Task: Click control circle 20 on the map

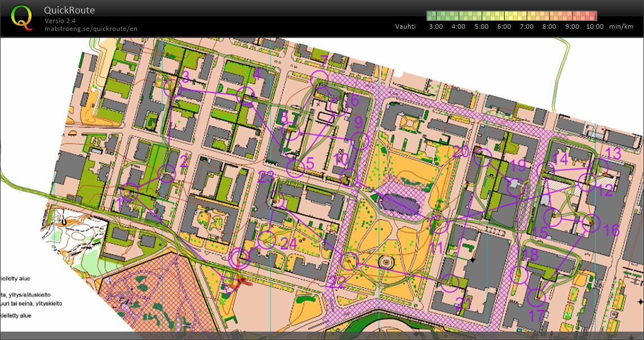Action: tap(483, 158)
